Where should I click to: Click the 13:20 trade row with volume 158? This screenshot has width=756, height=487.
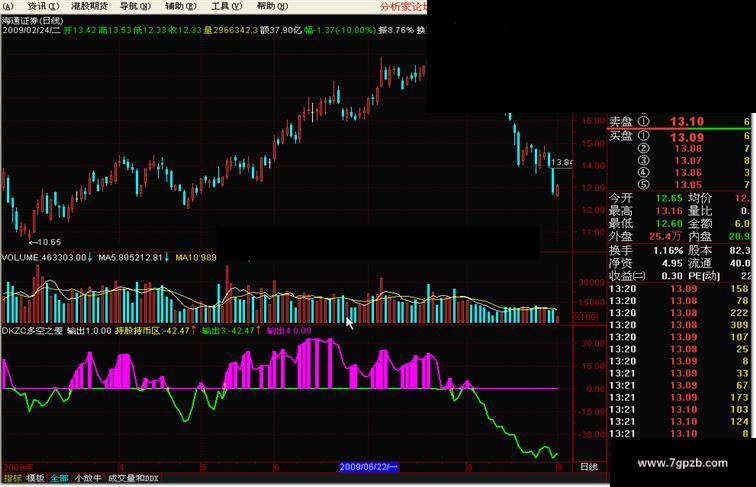tap(679, 289)
